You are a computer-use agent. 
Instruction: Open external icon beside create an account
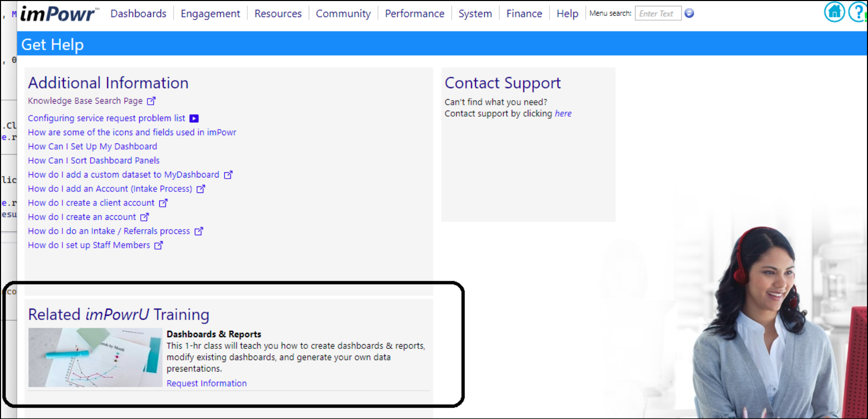(144, 217)
